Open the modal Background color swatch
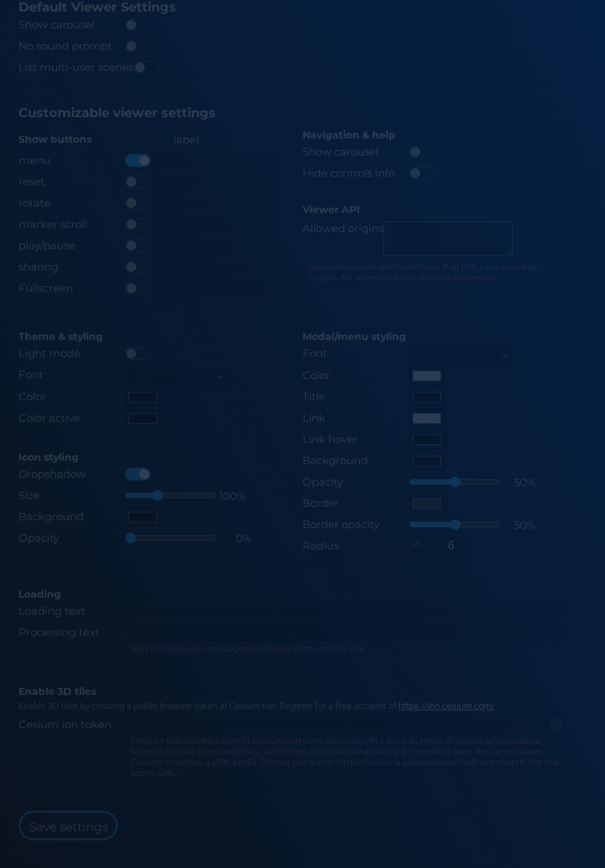Viewport: 605px width, 868px height. coord(427,461)
